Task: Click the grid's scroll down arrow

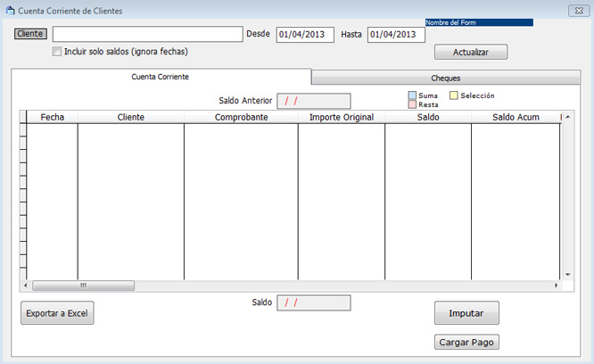Action: point(566,274)
